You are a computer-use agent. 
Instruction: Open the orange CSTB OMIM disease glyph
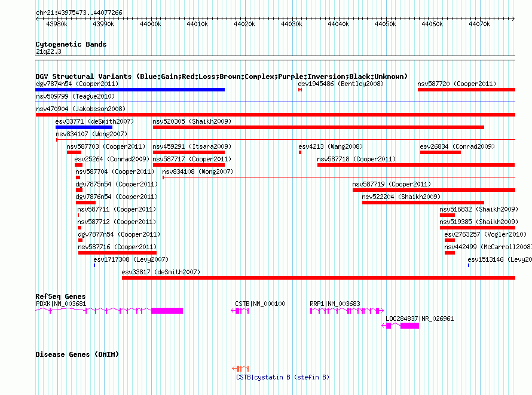[240, 369]
